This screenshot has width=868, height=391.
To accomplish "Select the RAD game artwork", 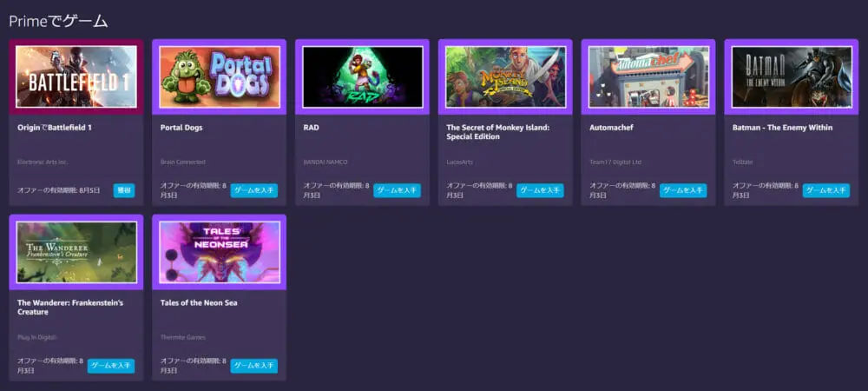I will pyautogui.click(x=362, y=77).
